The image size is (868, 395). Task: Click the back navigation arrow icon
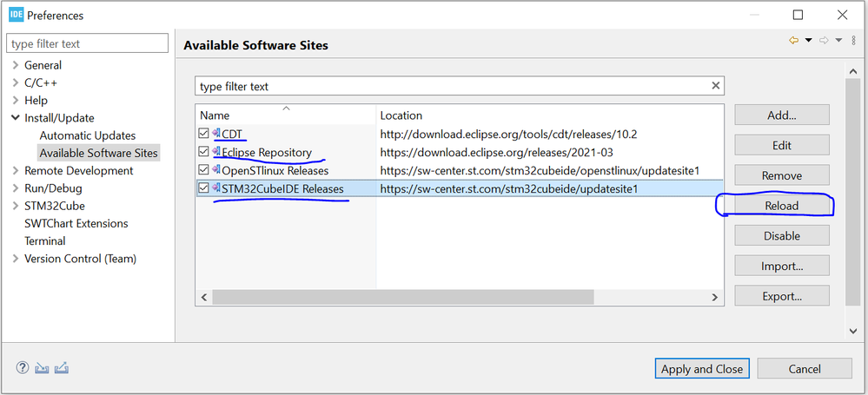(794, 41)
